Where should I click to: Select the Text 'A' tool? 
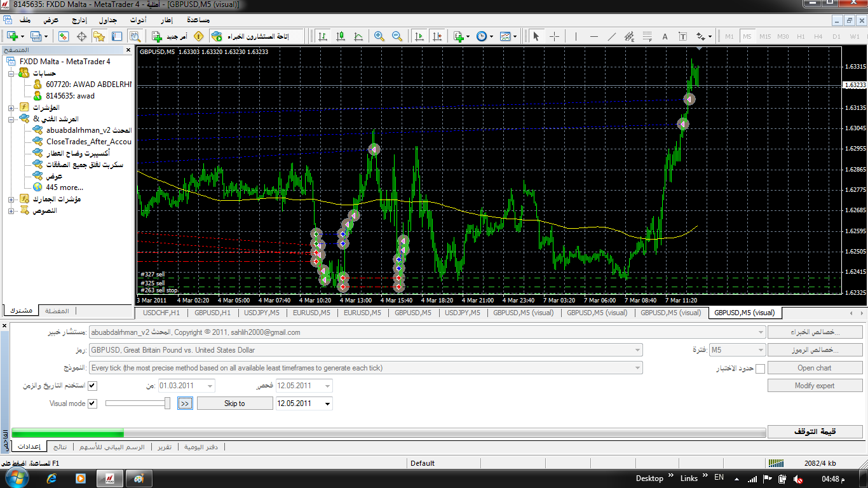[665, 36]
